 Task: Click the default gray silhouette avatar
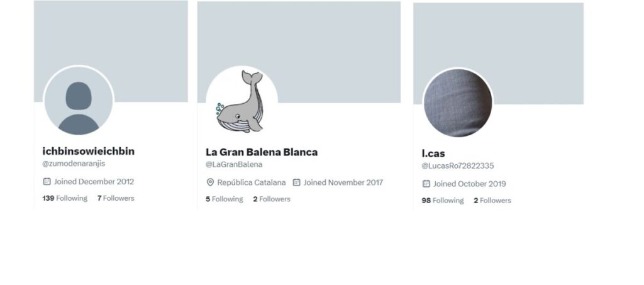pos(79,101)
